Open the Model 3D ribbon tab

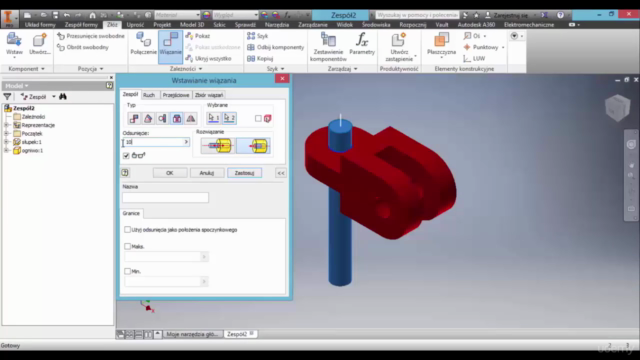pyautogui.click(x=192, y=25)
